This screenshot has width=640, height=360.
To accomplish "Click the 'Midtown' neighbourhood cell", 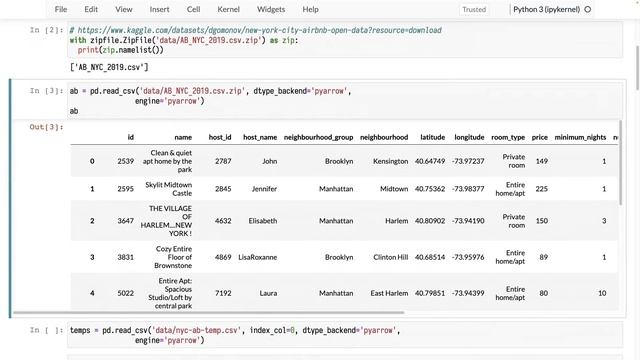I will point(394,189).
